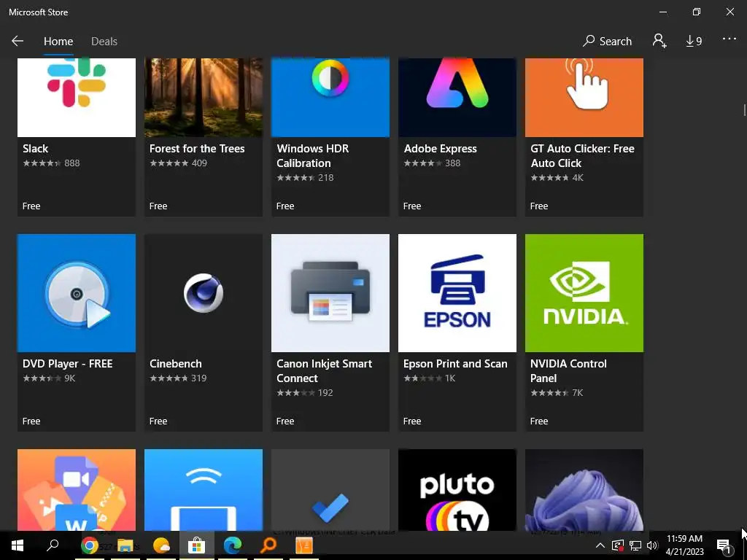Click Free price under GT Auto Clicker

click(539, 206)
